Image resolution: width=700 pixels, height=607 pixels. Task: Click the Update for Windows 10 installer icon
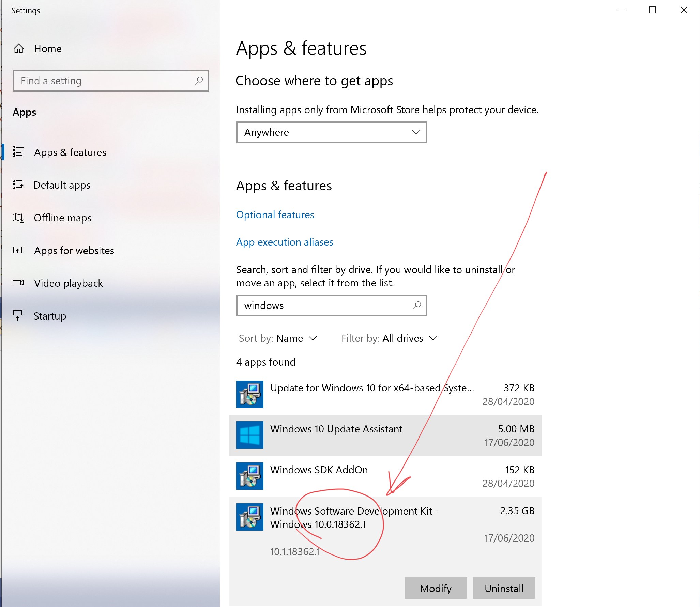point(250,394)
